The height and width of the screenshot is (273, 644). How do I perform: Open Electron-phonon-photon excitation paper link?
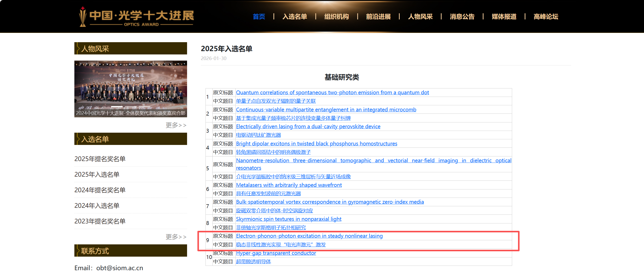(309, 236)
